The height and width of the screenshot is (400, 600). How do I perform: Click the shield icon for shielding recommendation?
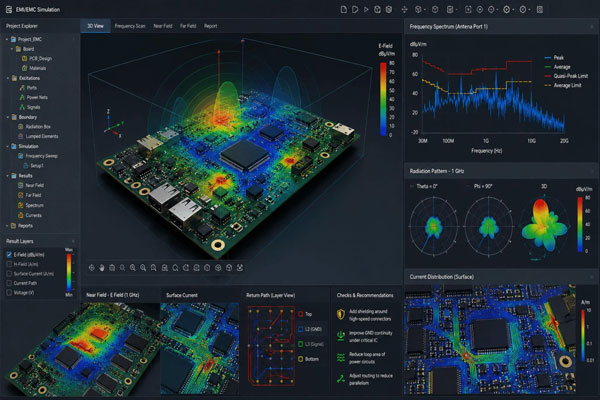[341, 315]
